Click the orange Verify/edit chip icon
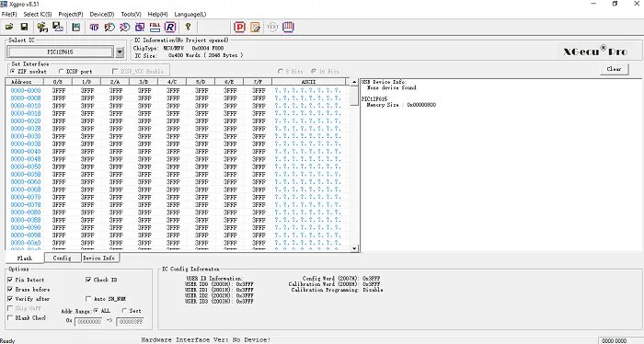The width and height of the screenshot is (644, 344). pyautogui.click(x=255, y=27)
